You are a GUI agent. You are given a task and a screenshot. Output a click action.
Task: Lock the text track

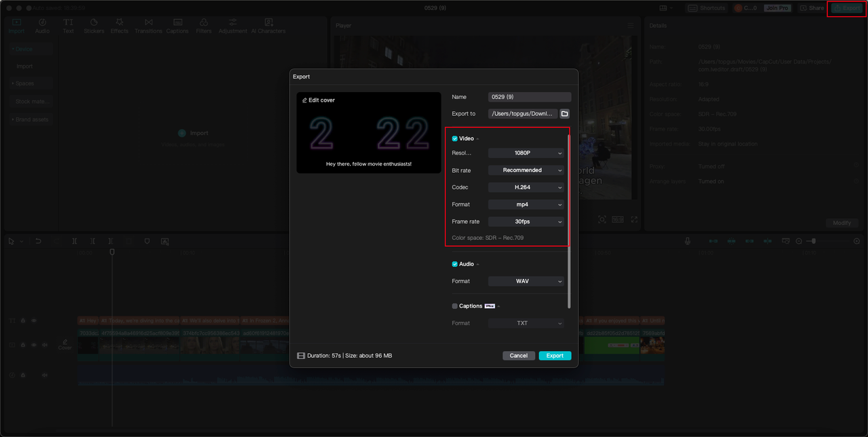pyautogui.click(x=23, y=320)
